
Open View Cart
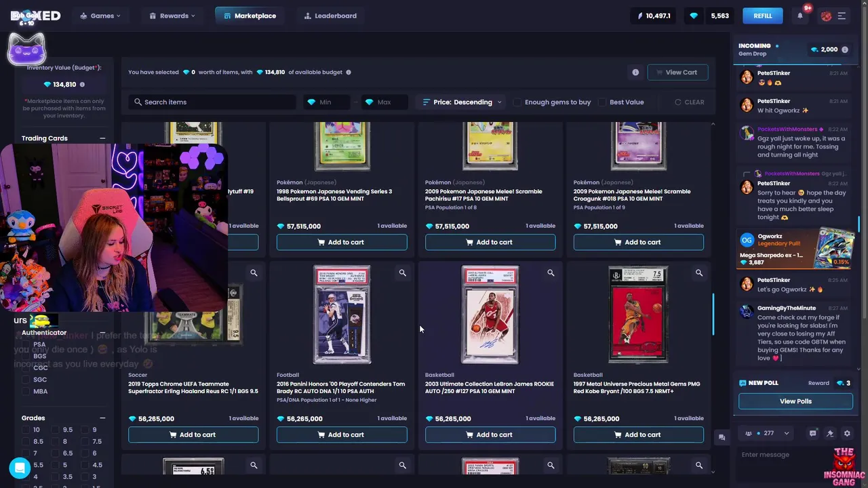pos(677,73)
